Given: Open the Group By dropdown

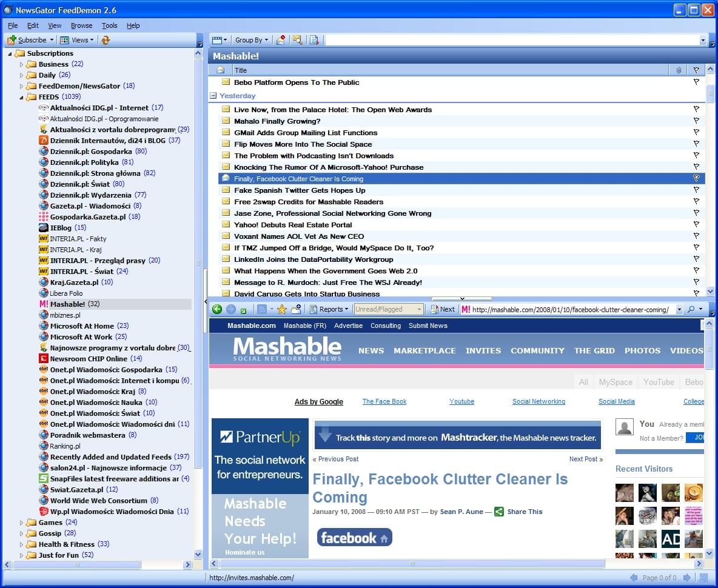Looking at the screenshot, I should [x=252, y=40].
